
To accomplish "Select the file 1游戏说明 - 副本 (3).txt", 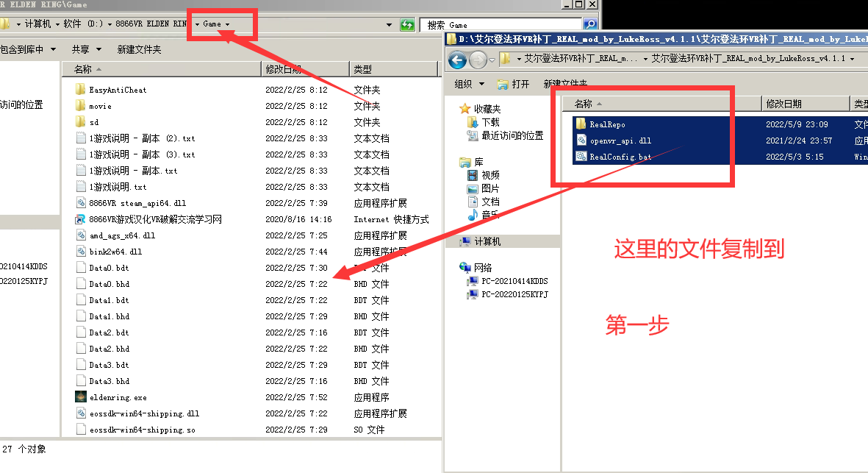I will click(142, 154).
